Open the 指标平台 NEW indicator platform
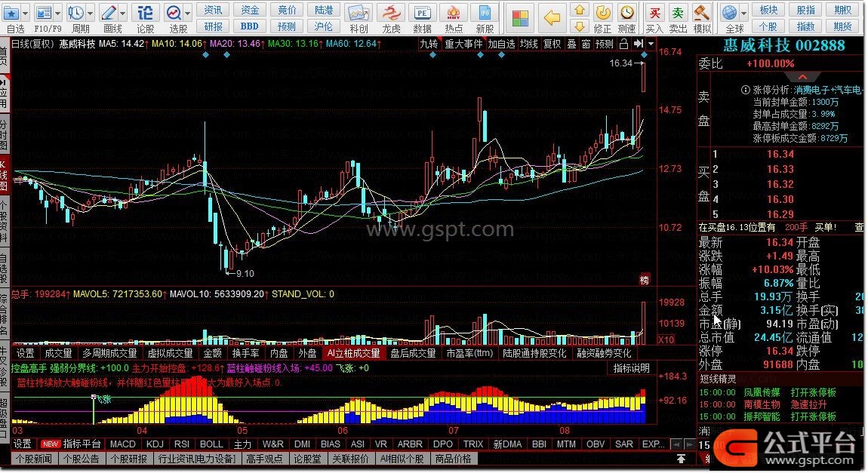The image size is (868, 473). (72, 444)
